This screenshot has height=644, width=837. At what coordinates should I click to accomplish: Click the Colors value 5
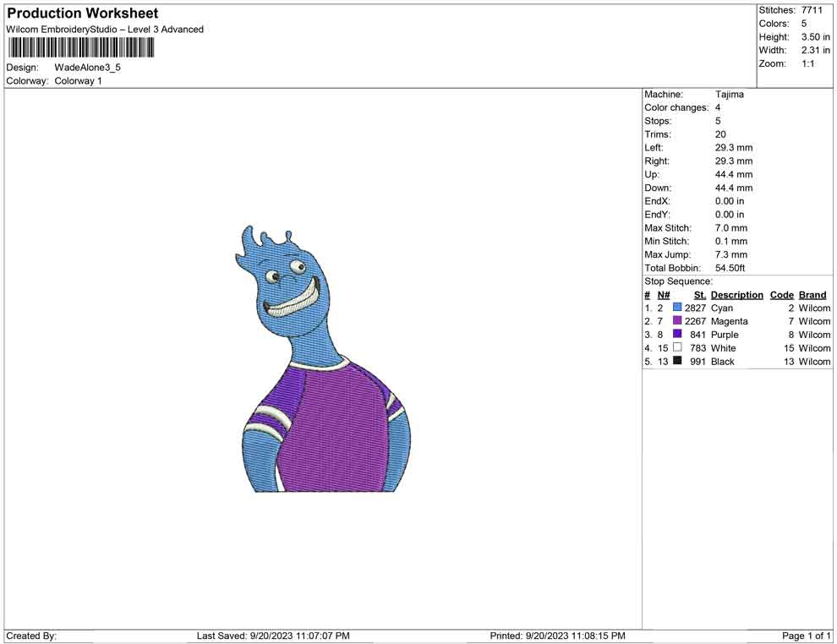(x=804, y=24)
